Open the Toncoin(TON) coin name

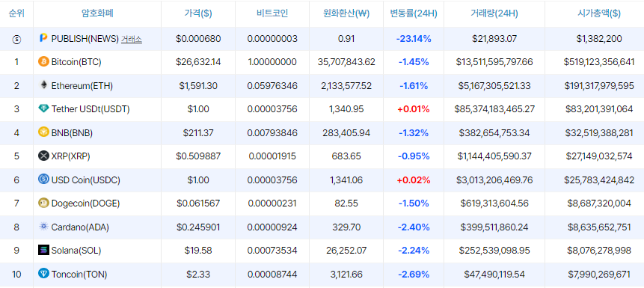coord(79,274)
